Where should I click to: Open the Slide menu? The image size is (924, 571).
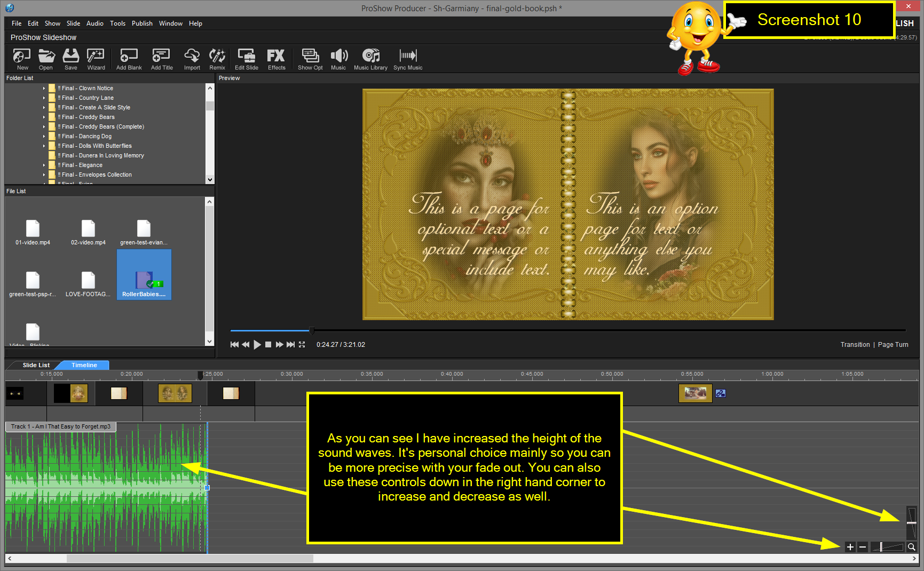coord(73,23)
